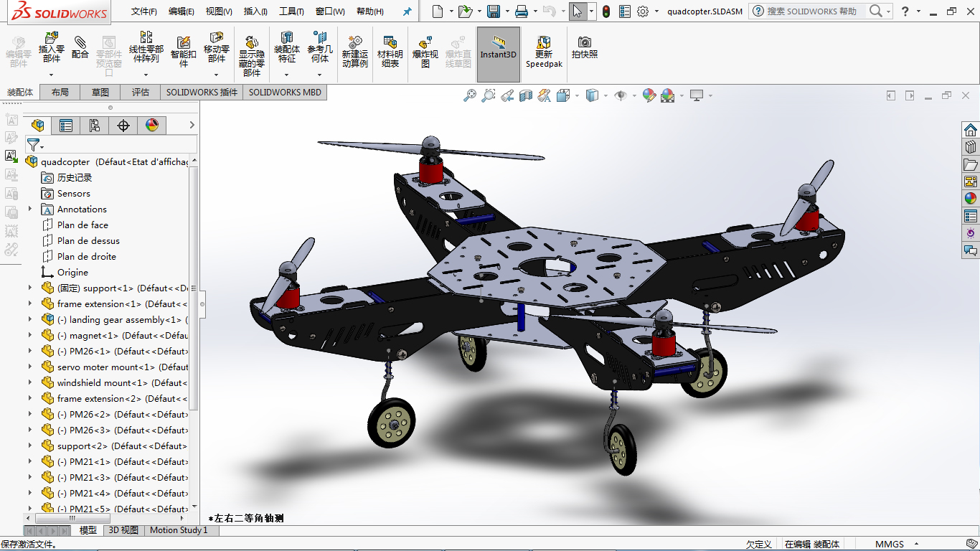The height and width of the screenshot is (551, 980).
Task: Open Linear Component Pattern (线性零部件阵列) tool
Action: (146, 48)
